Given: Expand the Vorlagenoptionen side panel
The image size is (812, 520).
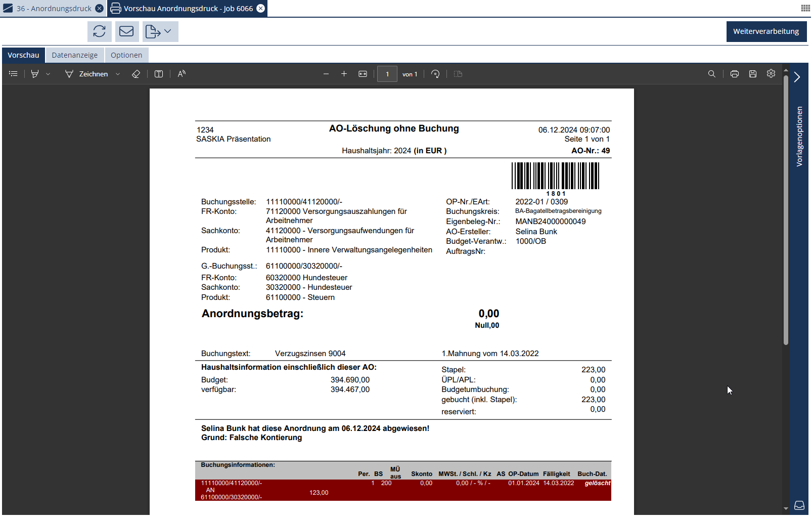Looking at the screenshot, I should tap(797, 77).
